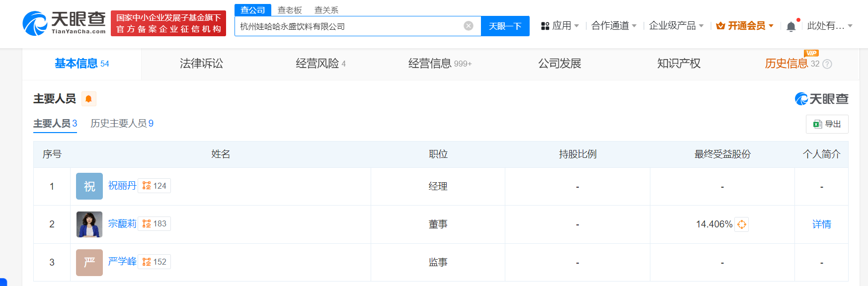This screenshot has width=868, height=286.
Task: Open the notification bell icon
Action: 791,26
